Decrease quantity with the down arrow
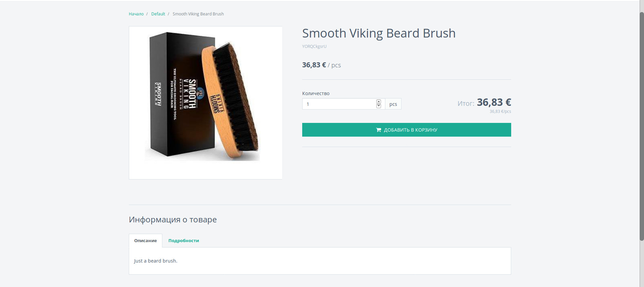The image size is (644, 287). (x=379, y=106)
